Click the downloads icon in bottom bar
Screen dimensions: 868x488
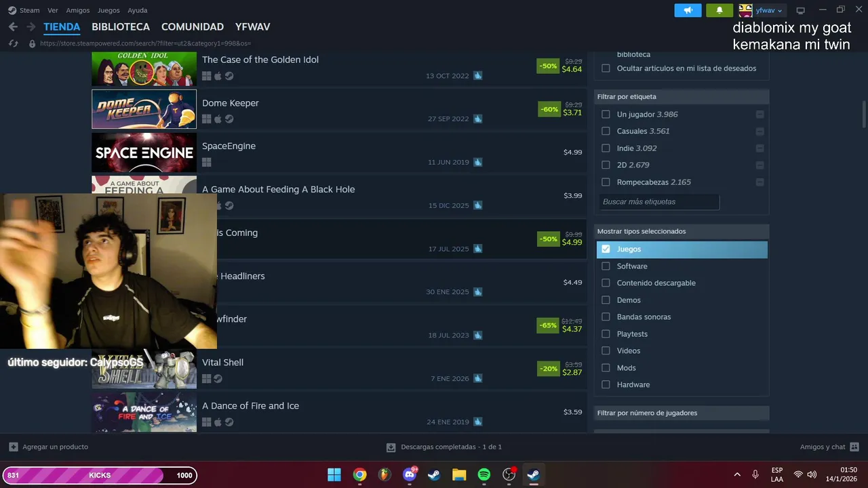pyautogui.click(x=391, y=447)
